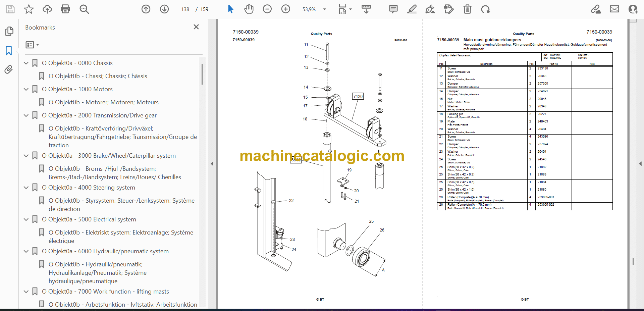Click the page number input field
644x311 pixels.
pos(185,9)
